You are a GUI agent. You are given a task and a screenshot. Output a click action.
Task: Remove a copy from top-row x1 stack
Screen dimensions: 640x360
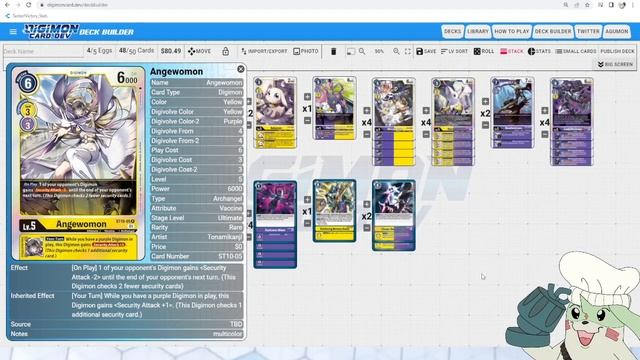pyautogui.click(x=307, y=120)
